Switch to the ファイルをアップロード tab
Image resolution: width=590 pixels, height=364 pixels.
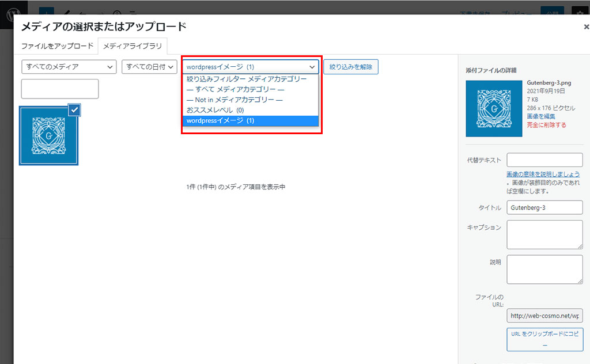coord(57,45)
